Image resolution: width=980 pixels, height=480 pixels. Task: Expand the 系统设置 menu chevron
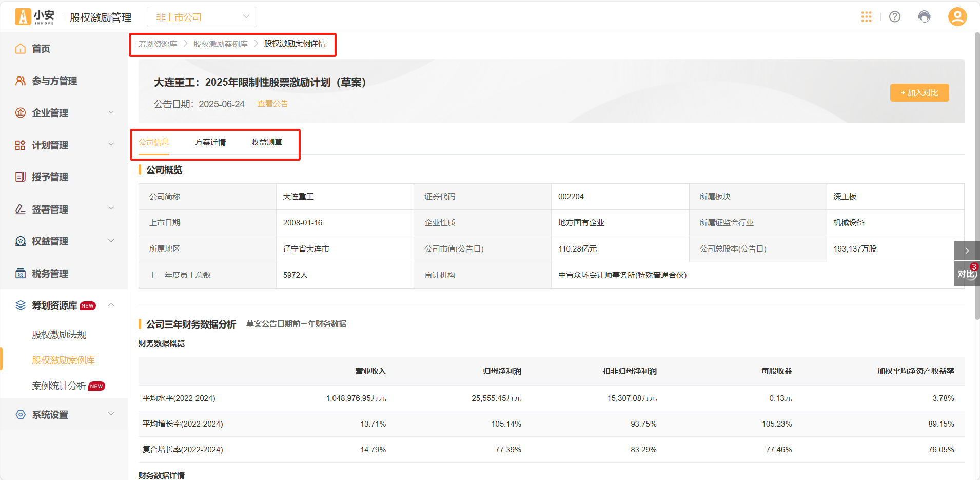click(x=111, y=414)
